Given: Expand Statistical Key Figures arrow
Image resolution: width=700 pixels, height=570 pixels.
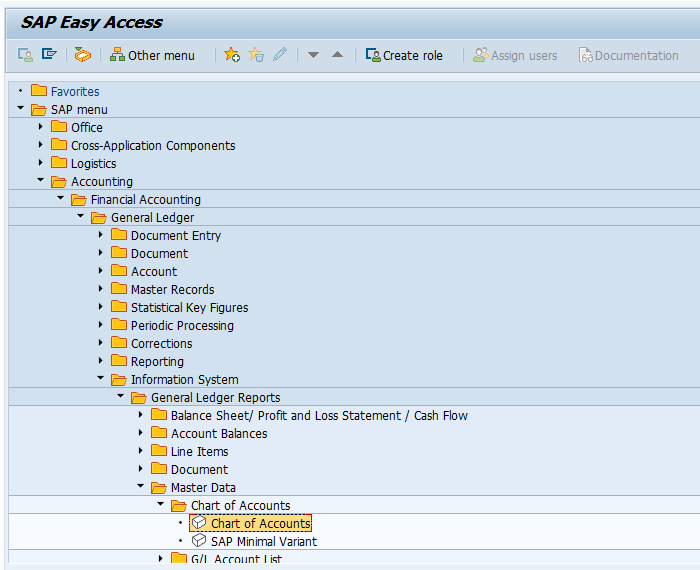Looking at the screenshot, I should [100, 306].
